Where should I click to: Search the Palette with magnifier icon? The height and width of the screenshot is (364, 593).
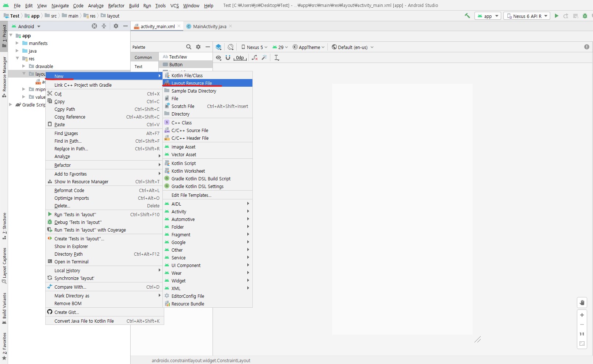pyautogui.click(x=189, y=47)
